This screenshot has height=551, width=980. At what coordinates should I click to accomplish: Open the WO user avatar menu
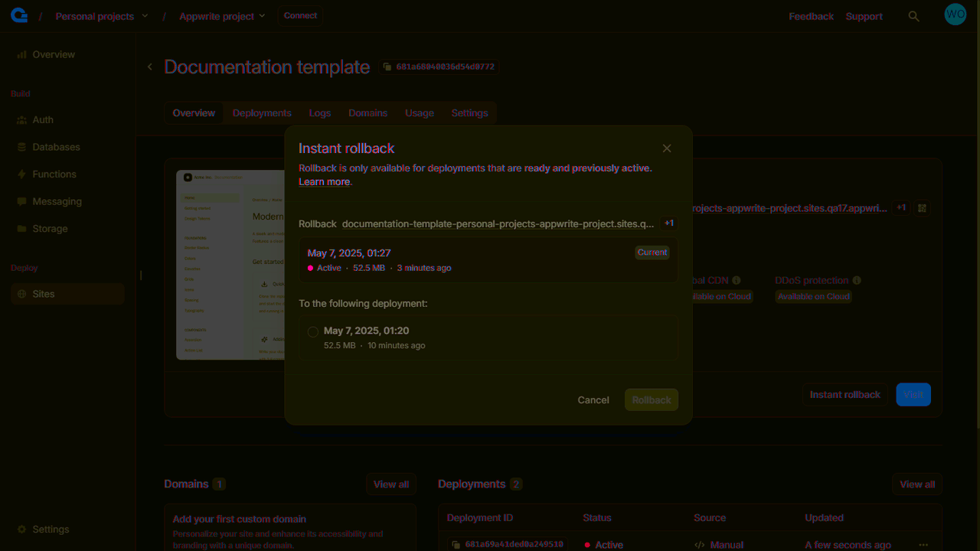click(955, 15)
